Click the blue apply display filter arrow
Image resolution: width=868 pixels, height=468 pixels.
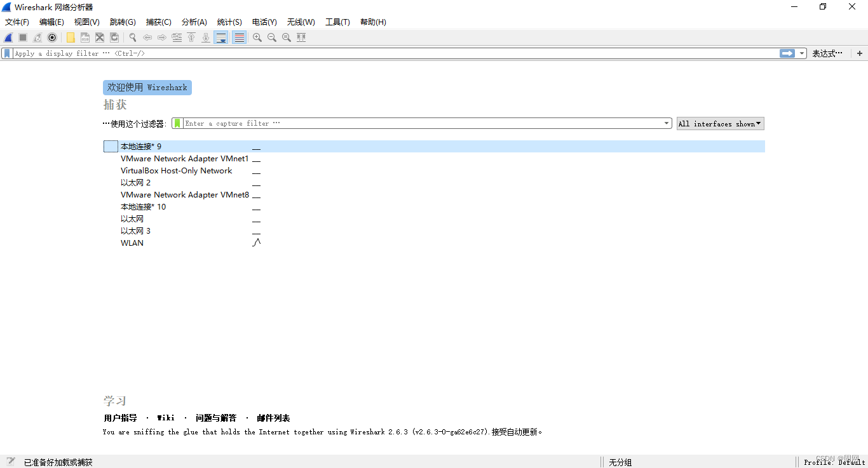787,53
